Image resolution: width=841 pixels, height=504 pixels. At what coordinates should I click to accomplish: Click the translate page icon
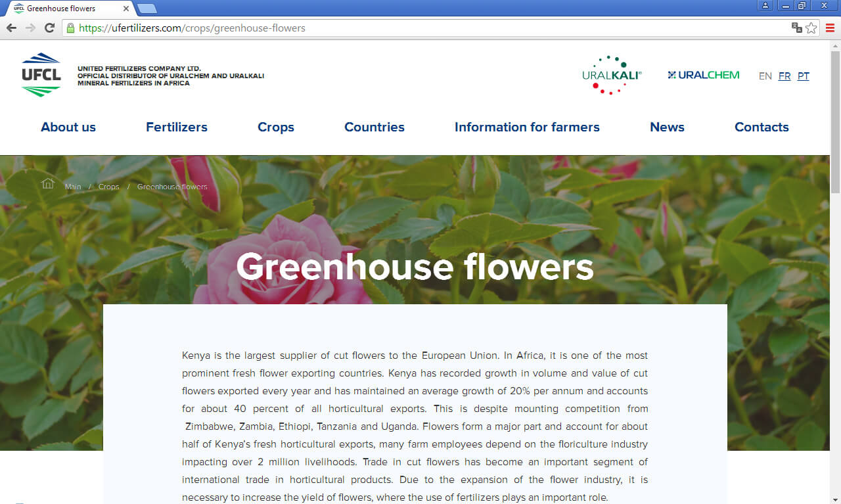point(797,28)
